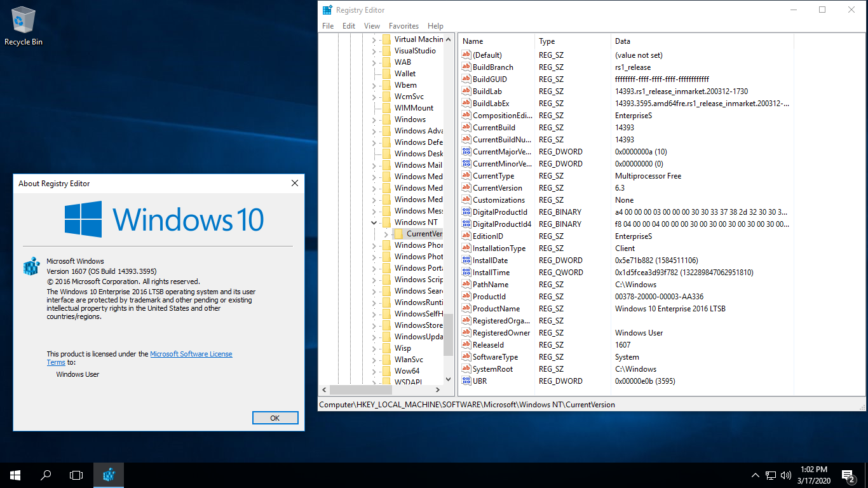This screenshot has width=868, height=488.
Task: Click the Wbem folder icon in tree
Action: [x=386, y=85]
